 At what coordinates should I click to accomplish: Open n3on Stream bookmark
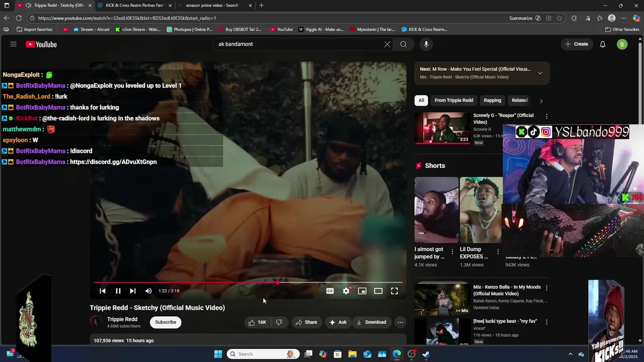(138, 29)
